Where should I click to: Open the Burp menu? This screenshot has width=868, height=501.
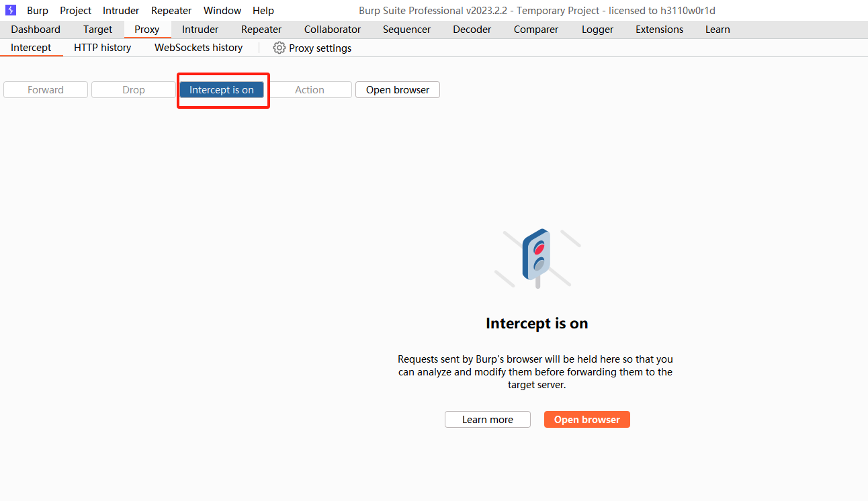click(x=38, y=10)
